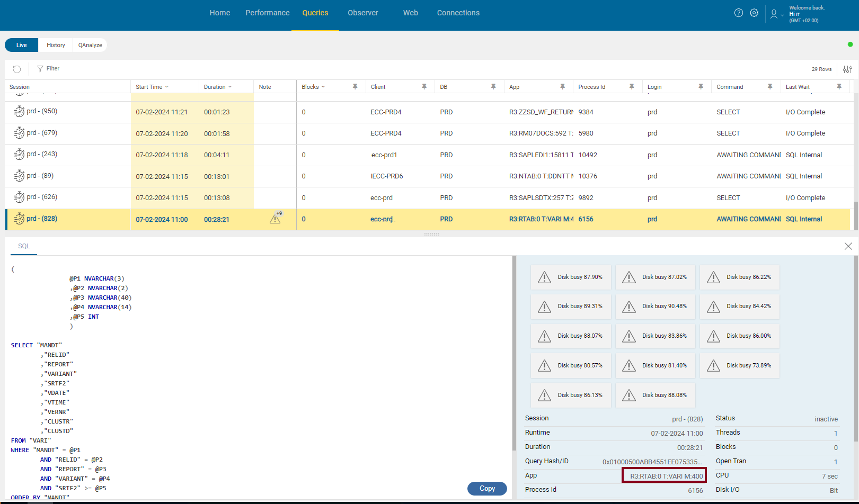Click the 00:13:08 duration cell
Image resolution: width=859 pixels, height=504 pixels.
(217, 198)
